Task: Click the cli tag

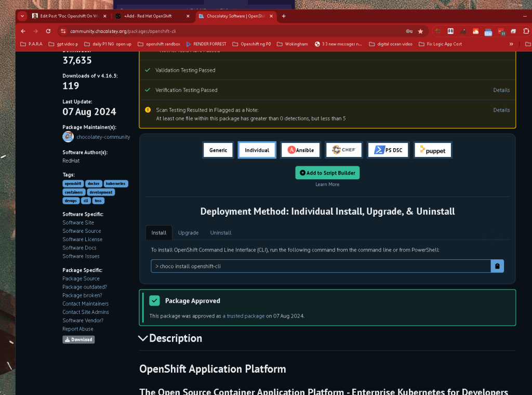Action: pyautogui.click(x=86, y=201)
